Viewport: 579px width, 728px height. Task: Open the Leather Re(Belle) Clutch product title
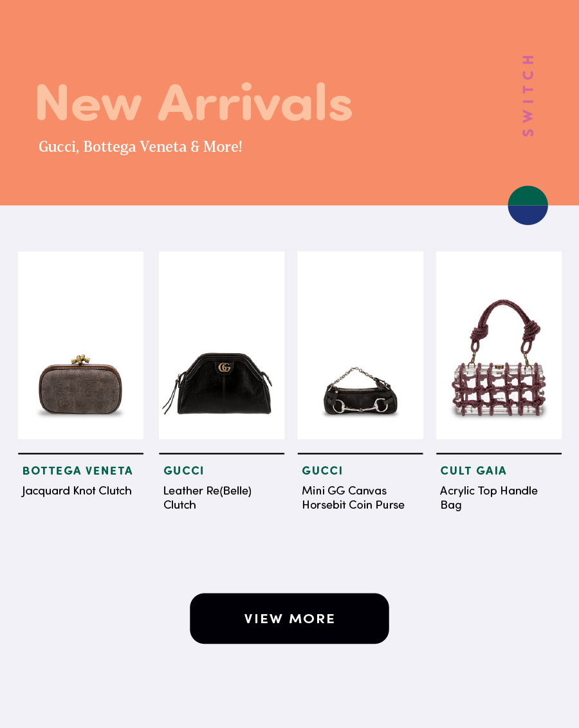[208, 498]
